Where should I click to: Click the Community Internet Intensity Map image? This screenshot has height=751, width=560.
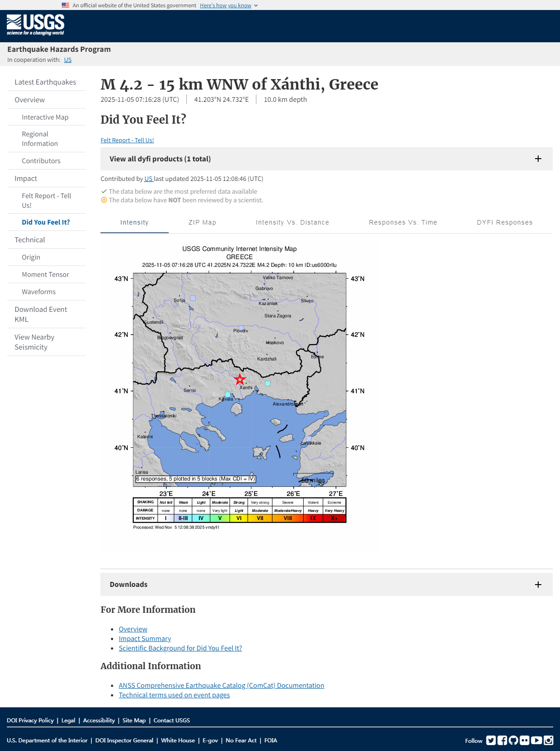240,388
